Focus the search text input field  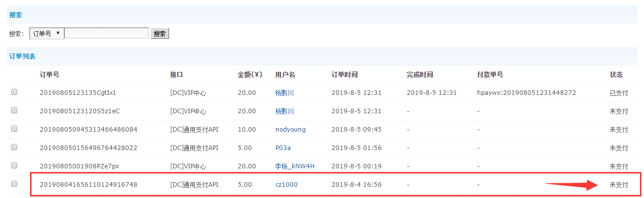[106, 33]
